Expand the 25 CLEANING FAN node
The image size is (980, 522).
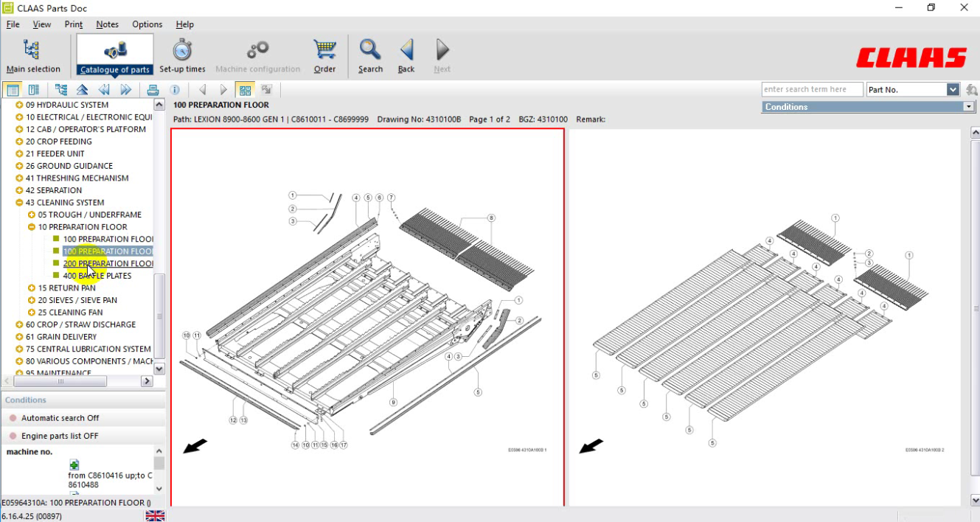point(32,313)
